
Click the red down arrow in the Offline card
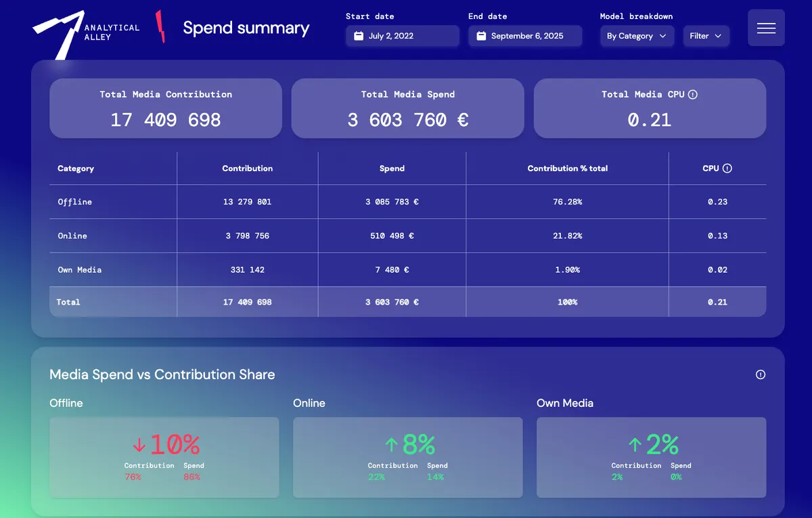(x=139, y=446)
